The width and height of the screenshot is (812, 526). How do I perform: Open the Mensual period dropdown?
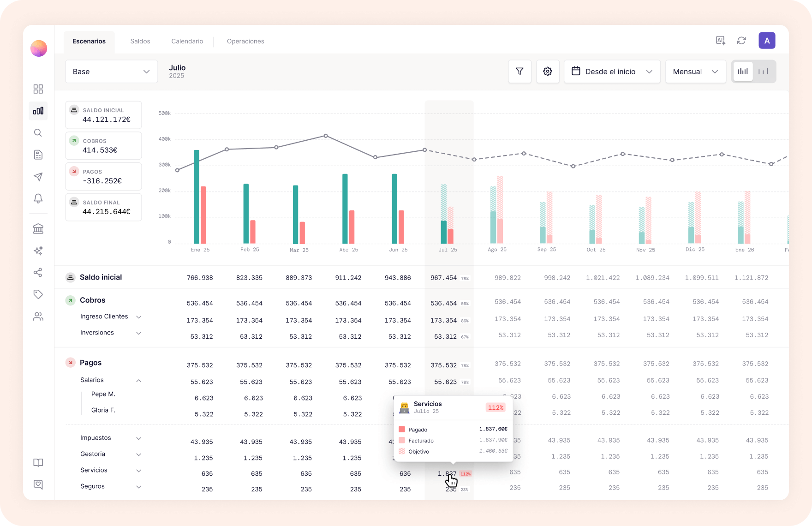696,72
